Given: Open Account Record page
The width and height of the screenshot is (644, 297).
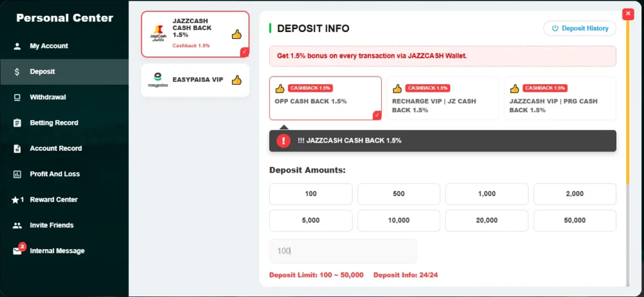Looking at the screenshot, I should point(65,148).
